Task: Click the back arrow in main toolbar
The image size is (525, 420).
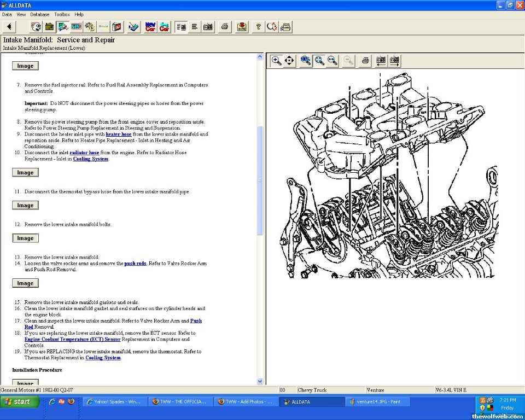Action: pyautogui.click(x=9, y=27)
